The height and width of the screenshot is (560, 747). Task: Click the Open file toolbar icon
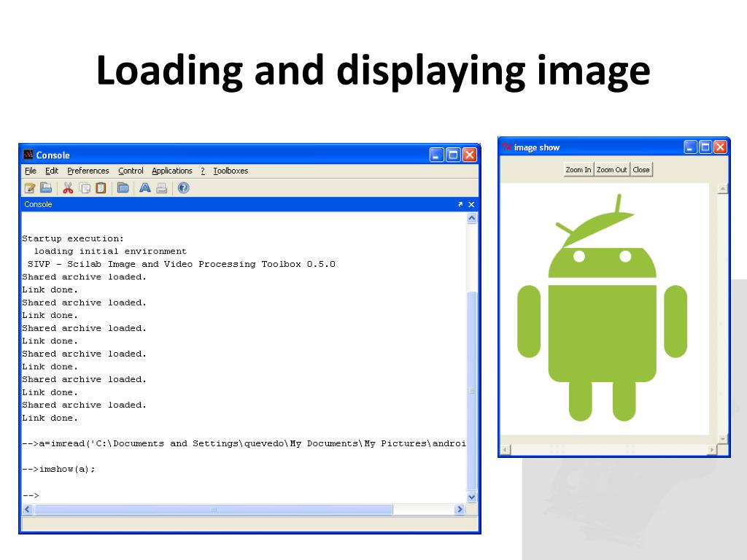(46, 188)
